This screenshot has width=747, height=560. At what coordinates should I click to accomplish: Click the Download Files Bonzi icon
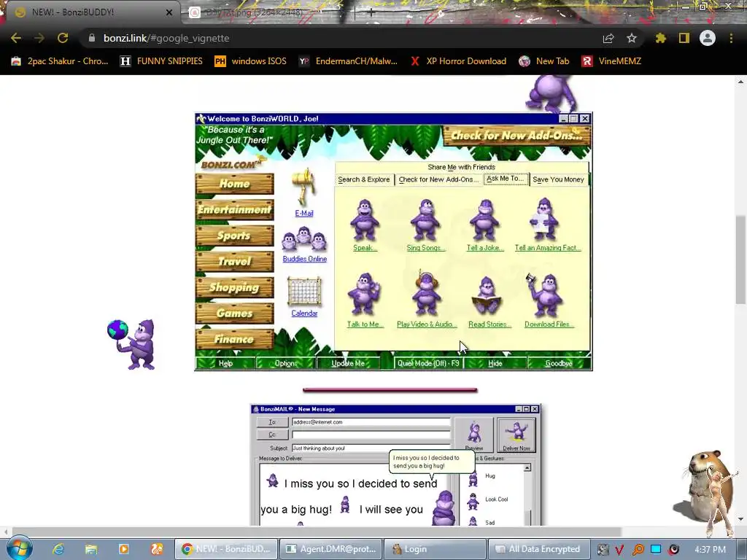(x=546, y=295)
